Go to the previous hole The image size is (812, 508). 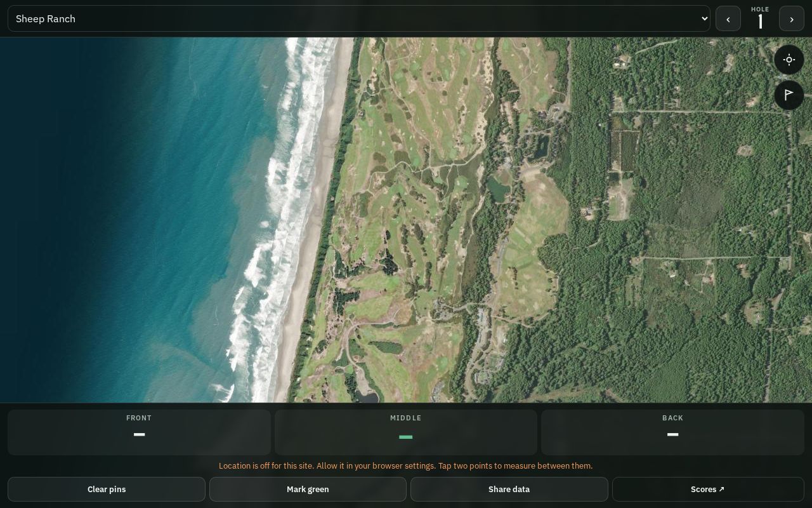728,19
